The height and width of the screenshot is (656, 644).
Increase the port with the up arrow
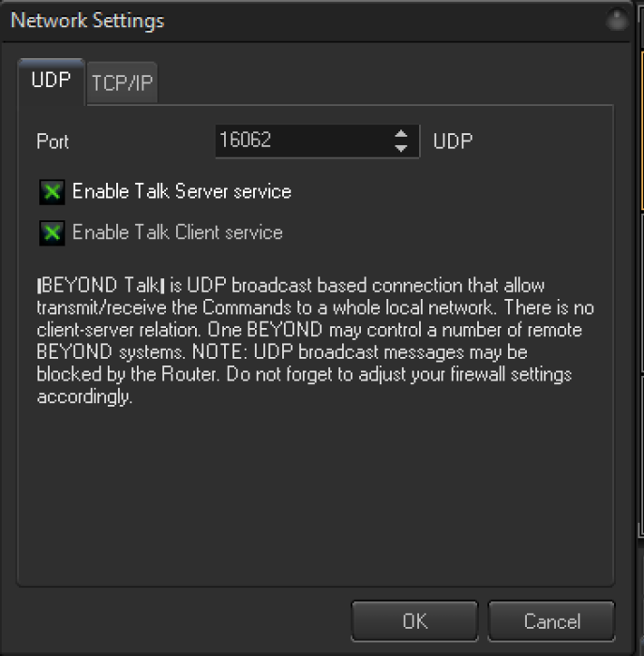pyautogui.click(x=401, y=134)
